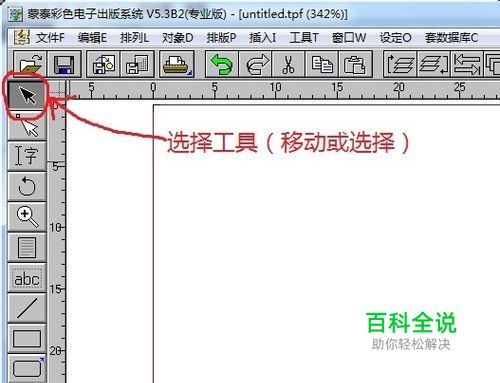Select the zoom magnifier tool

[27, 216]
